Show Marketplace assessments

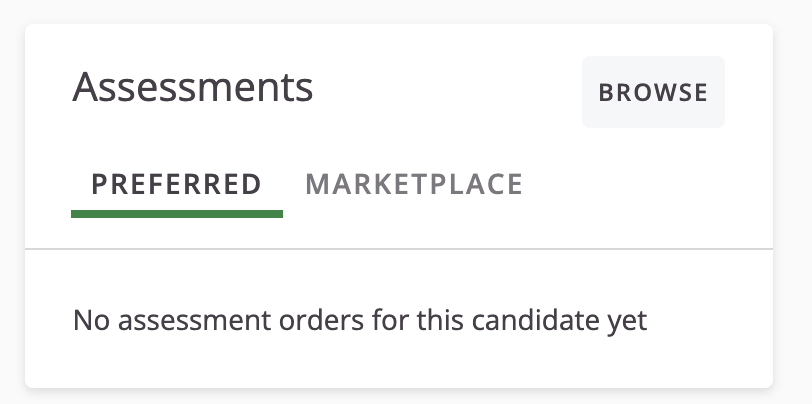(414, 184)
